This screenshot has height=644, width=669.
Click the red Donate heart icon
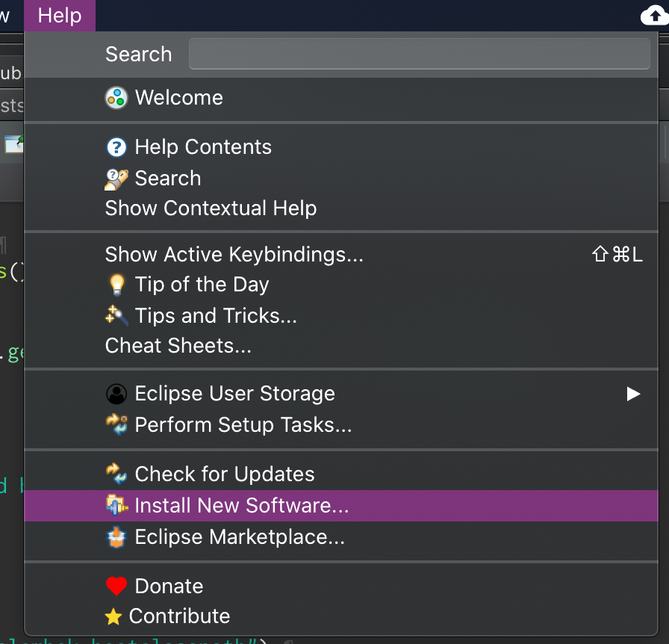click(116, 586)
